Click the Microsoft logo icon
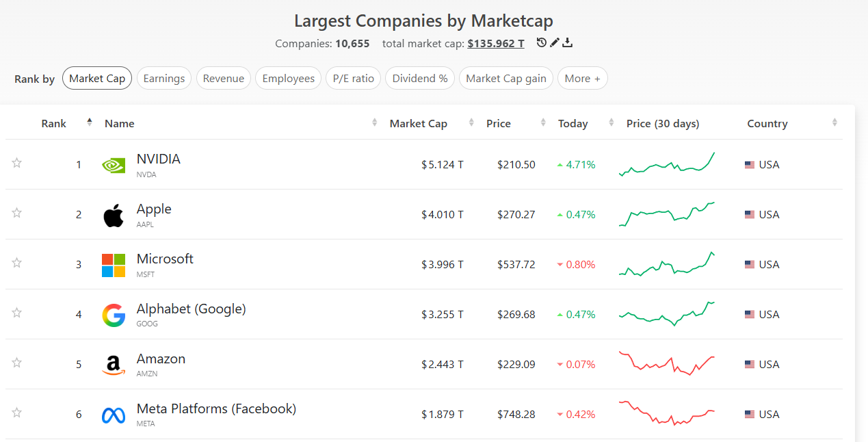Screen dimensions: 868x442 tap(114, 265)
